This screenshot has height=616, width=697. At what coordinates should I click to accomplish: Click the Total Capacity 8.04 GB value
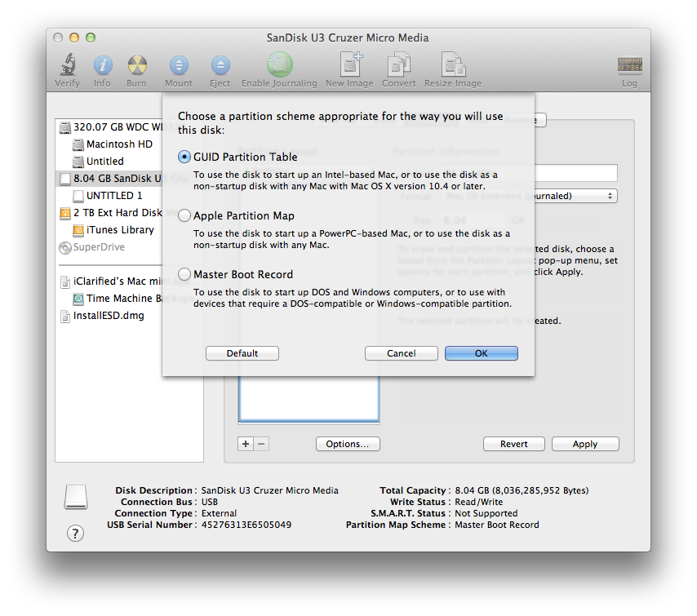click(x=522, y=490)
